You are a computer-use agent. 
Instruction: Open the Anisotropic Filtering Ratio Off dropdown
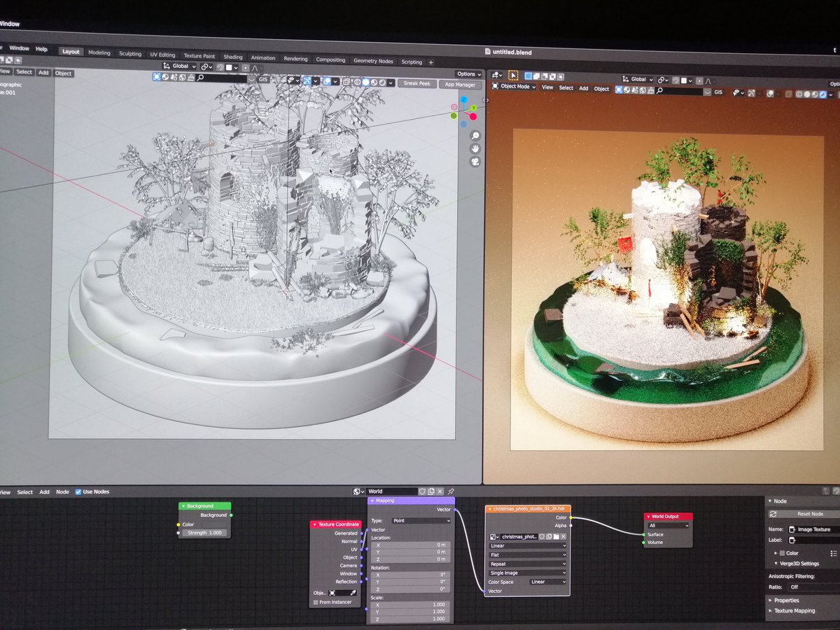pyautogui.click(x=813, y=587)
